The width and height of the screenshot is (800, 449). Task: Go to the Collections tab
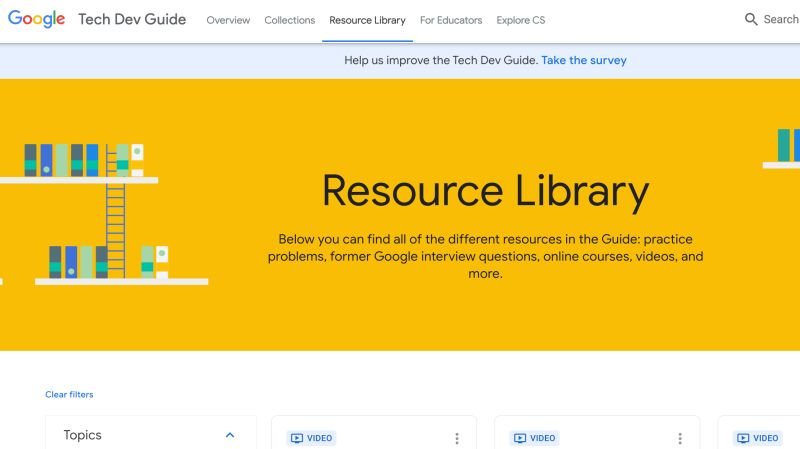click(x=289, y=20)
